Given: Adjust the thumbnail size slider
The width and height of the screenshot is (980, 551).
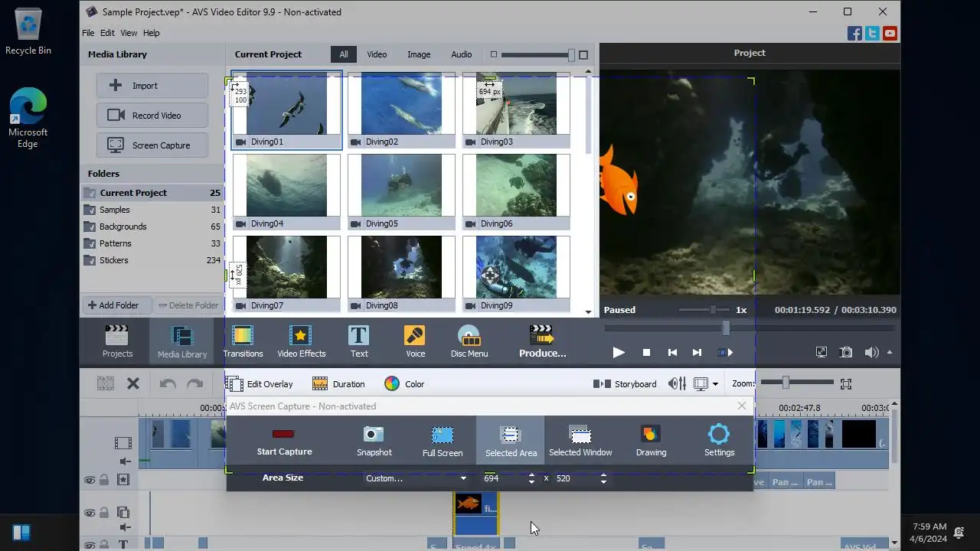Looking at the screenshot, I should 571,54.
